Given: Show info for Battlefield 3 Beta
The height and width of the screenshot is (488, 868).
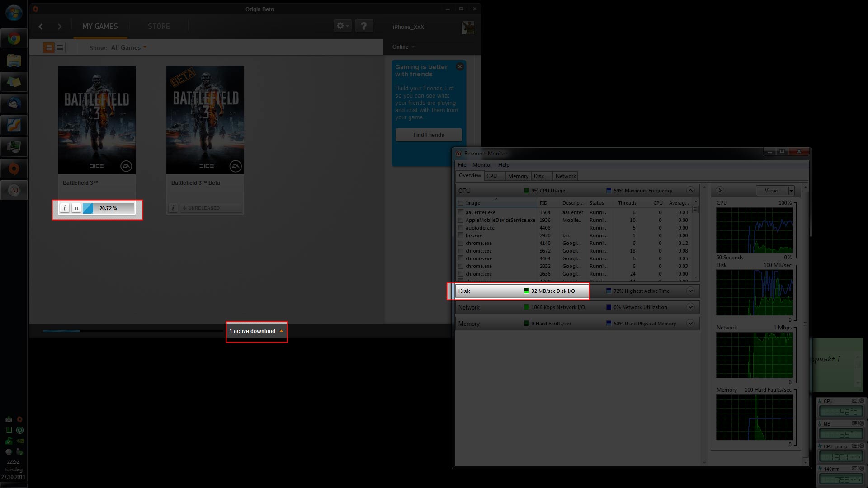Looking at the screenshot, I should click(173, 208).
